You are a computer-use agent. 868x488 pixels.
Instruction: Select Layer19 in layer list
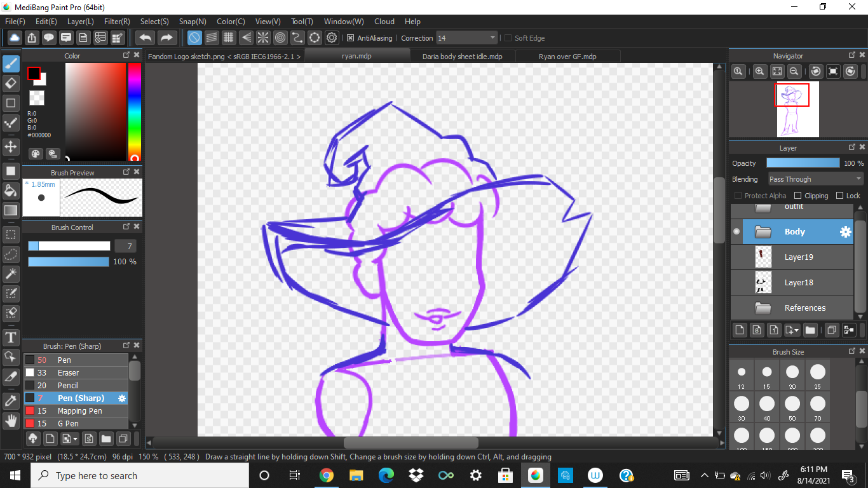(792, 257)
